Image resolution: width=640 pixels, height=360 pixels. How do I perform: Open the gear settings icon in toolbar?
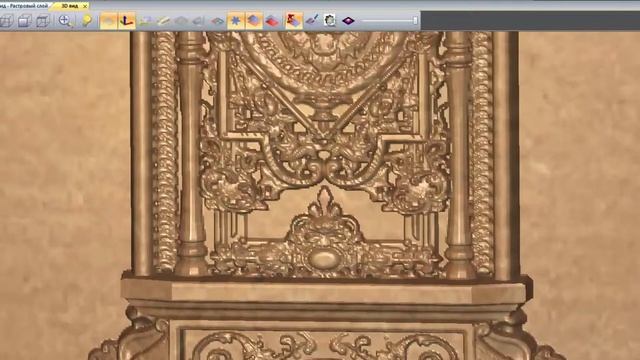(x=330, y=20)
